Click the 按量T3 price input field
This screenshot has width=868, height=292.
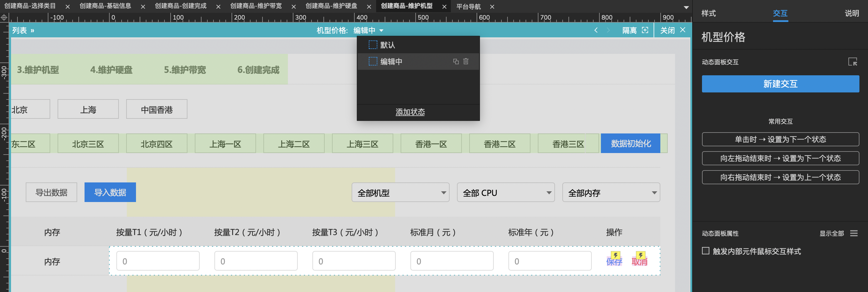tap(354, 261)
